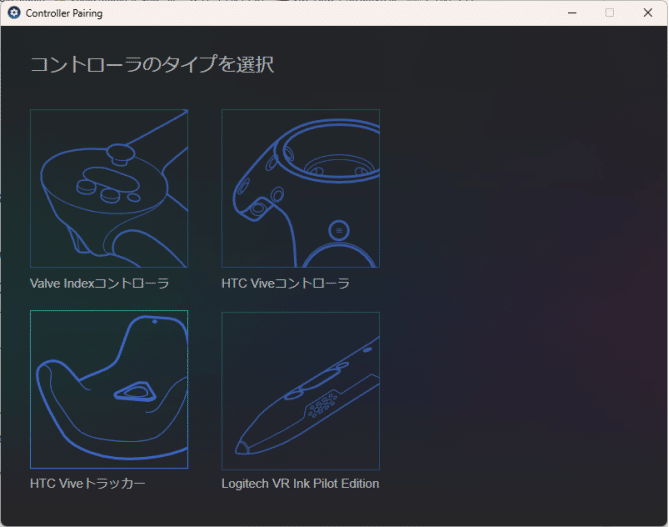Click the 'HTC Viveトラッカー' label
This screenshot has height=527, width=669.
pyautogui.click(x=87, y=483)
